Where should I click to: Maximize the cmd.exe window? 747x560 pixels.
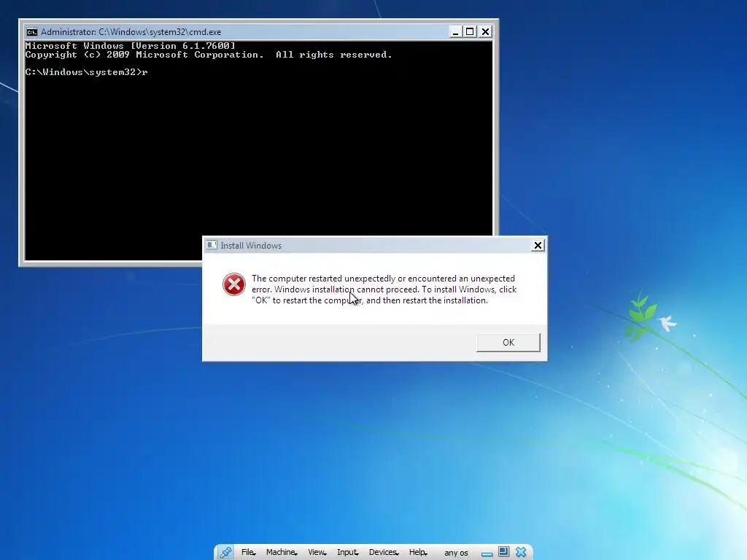(470, 32)
